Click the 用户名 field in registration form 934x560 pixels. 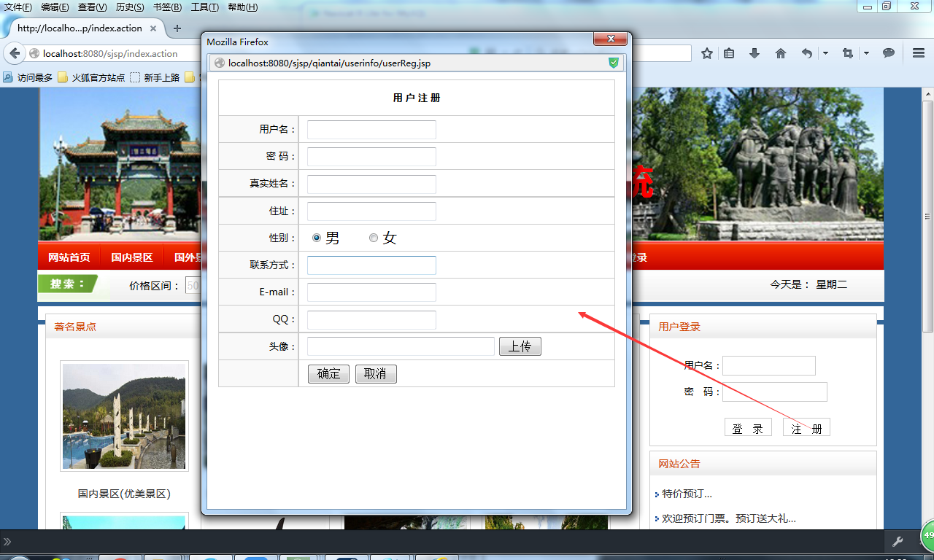point(371,130)
